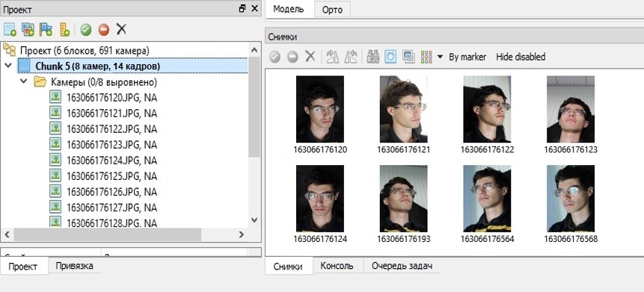Click the binoculars filter icon in Снимки toolbar
644x292 pixels.
click(x=373, y=57)
